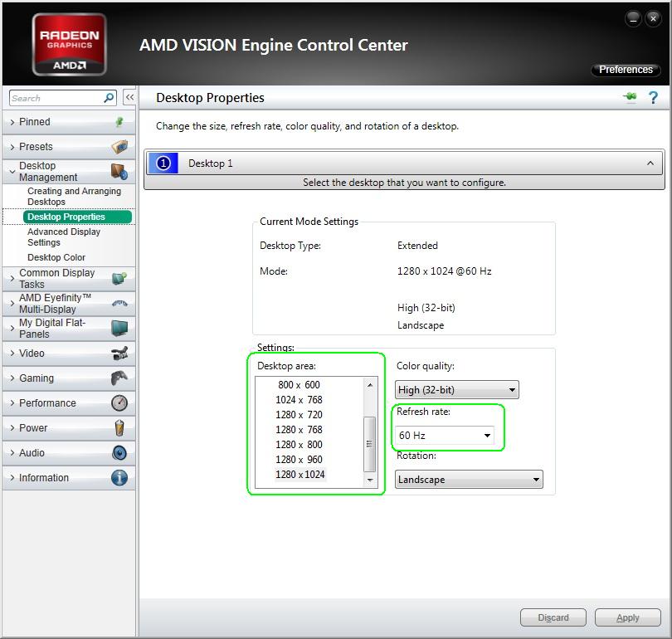Click the search magnifier icon
Viewport: 672px width, 639px height.
coord(110,98)
